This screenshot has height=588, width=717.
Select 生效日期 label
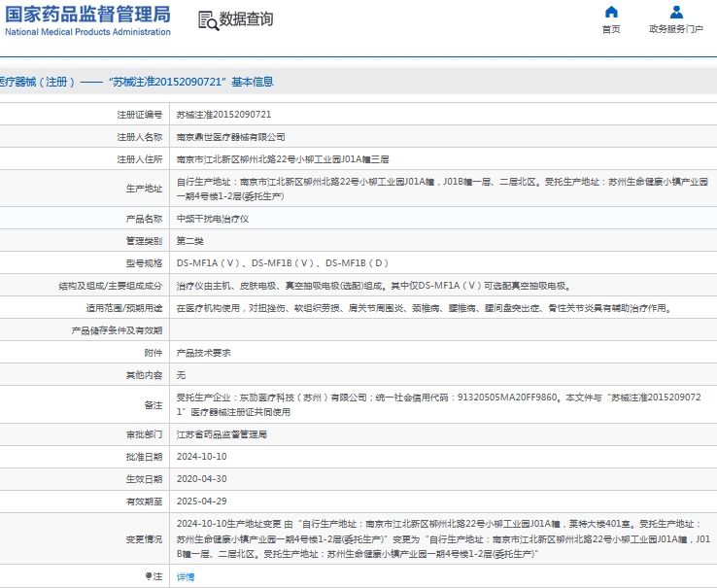coord(144,479)
